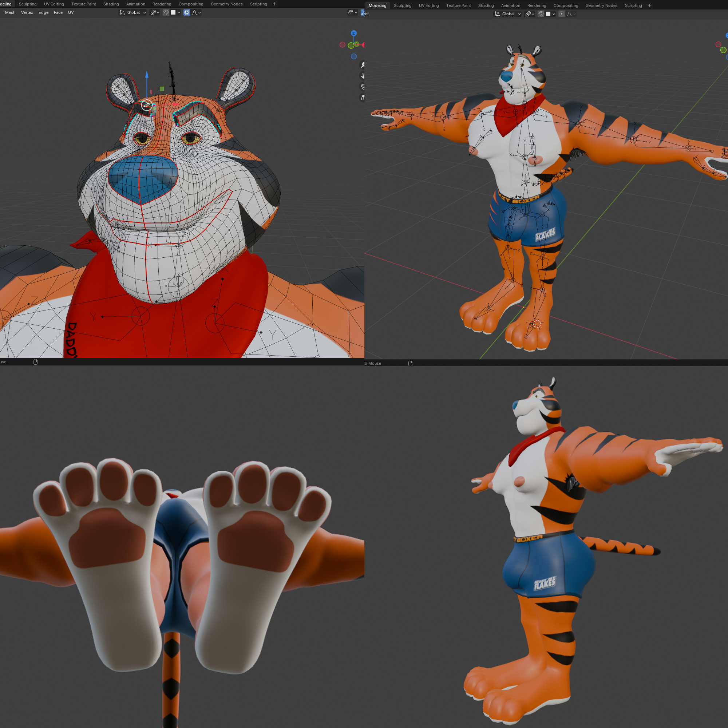Screen dimensions: 728x728
Task: Open Compositing workspace in left window
Action: coord(191,4)
